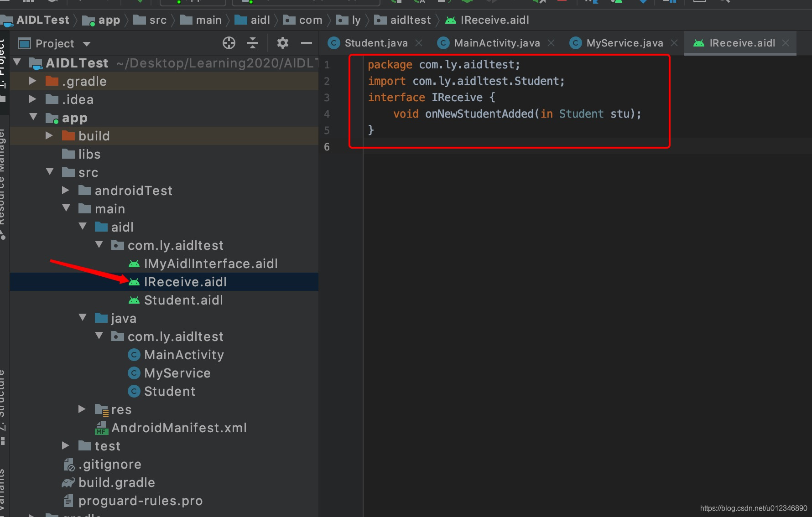812x517 pixels.
Task: Collapse the AIDLTest root project node
Action: point(17,62)
